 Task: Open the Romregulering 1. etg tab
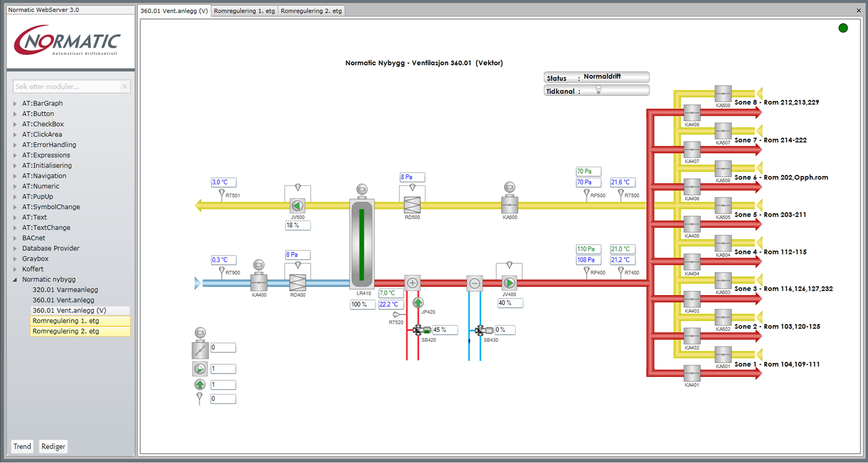pos(244,10)
